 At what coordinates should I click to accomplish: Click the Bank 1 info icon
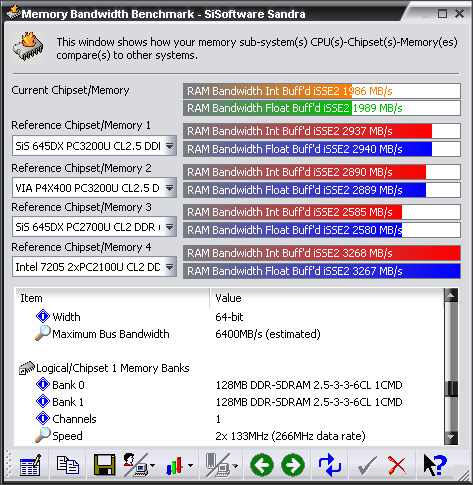pyautogui.click(x=43, y=401)
